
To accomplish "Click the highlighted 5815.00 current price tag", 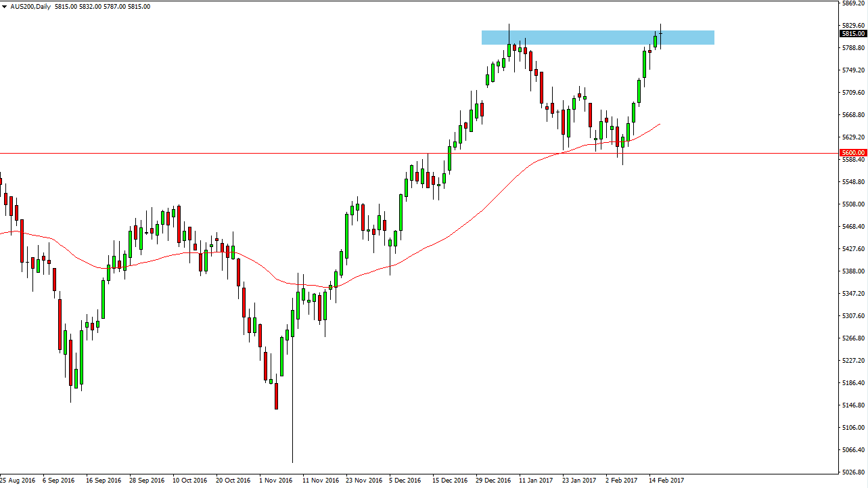I will click(854, 33).
